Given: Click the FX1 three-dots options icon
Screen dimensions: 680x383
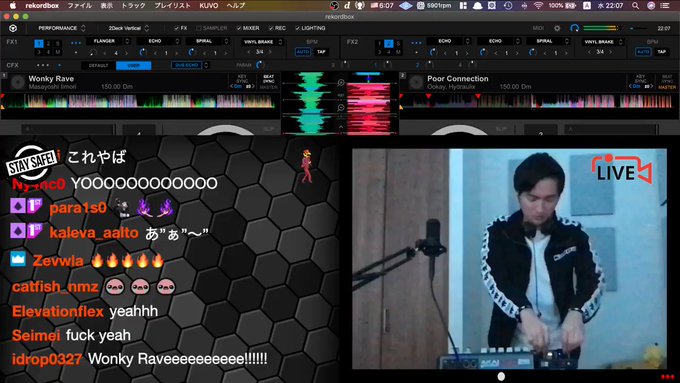Looking at the screenshot, I should point(76,43).
